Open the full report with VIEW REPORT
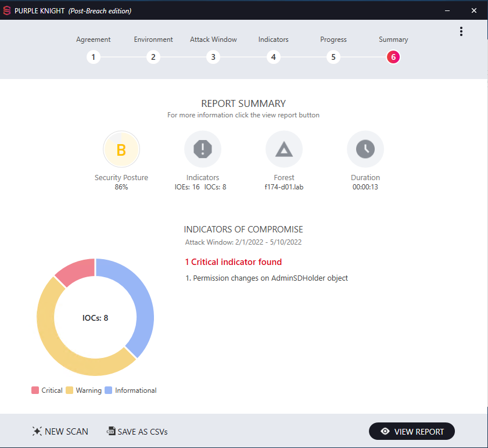488x448 pixels. (412, 431)
